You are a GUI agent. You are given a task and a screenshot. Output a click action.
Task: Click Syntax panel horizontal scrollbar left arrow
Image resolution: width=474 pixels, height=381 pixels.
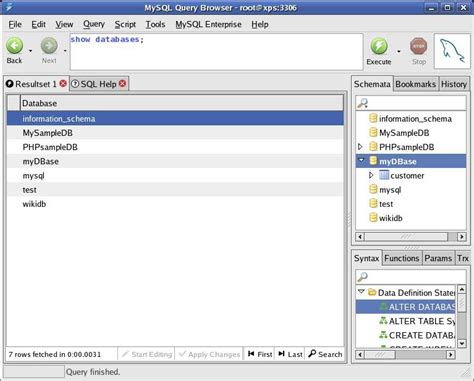pyautogui.click(x=360, y=354)
